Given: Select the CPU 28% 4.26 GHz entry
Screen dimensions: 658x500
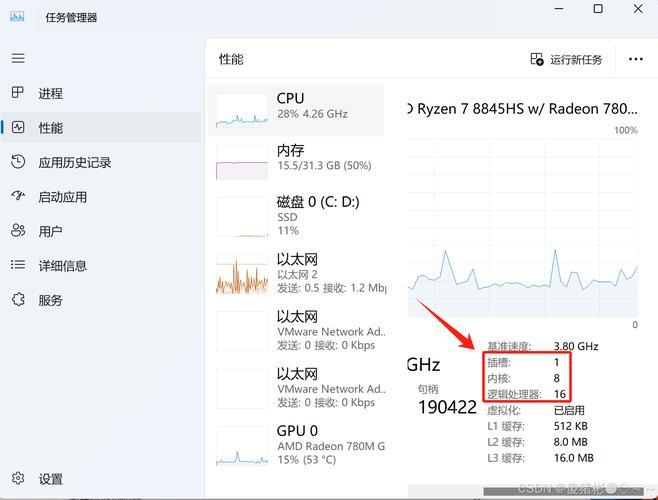Looking at the screenshot, I should pos(296,110).
